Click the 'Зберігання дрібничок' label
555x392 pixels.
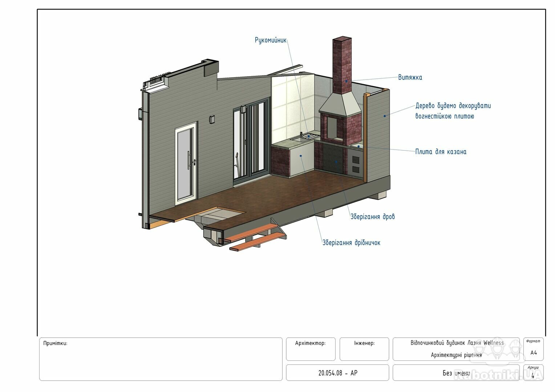[351, 243]
